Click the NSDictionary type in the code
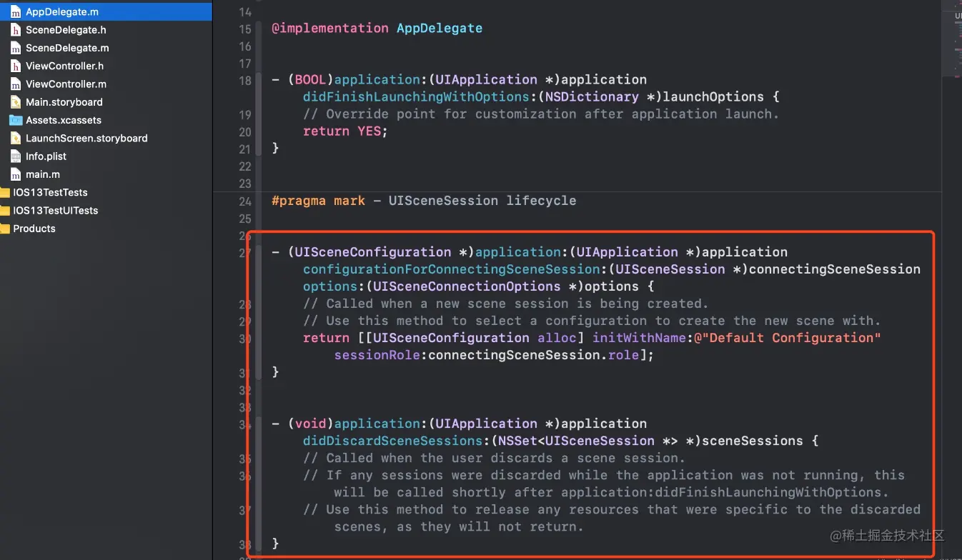962x560 pixels. (592, 96)
